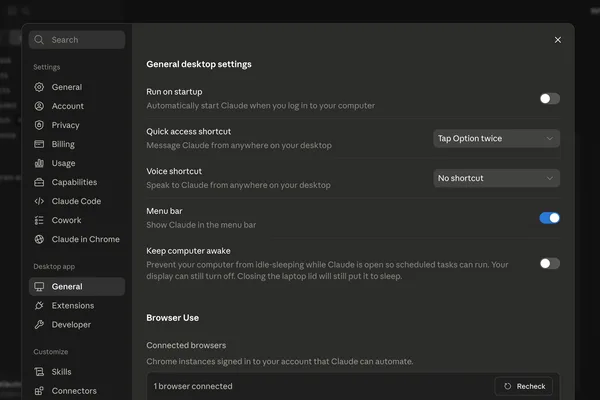Click the '1 browser connected' text
Screen dimensions: 600x400
coord(193,386)
